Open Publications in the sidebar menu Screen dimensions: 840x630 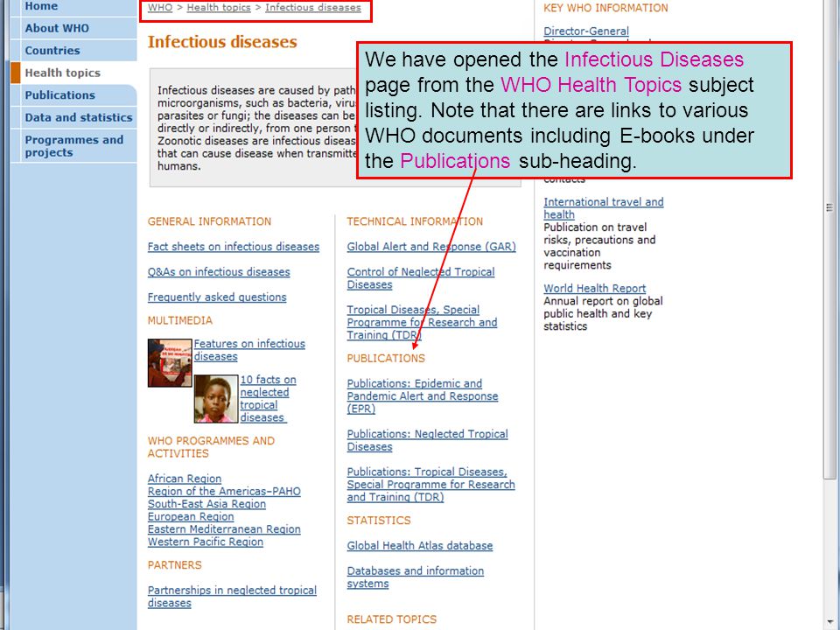pos(60,95)
